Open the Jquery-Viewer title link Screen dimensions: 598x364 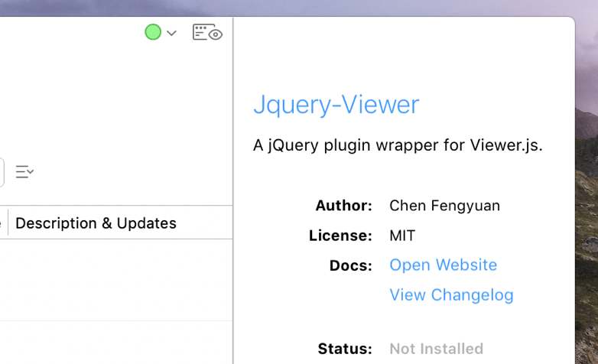(x=336, y=105)
